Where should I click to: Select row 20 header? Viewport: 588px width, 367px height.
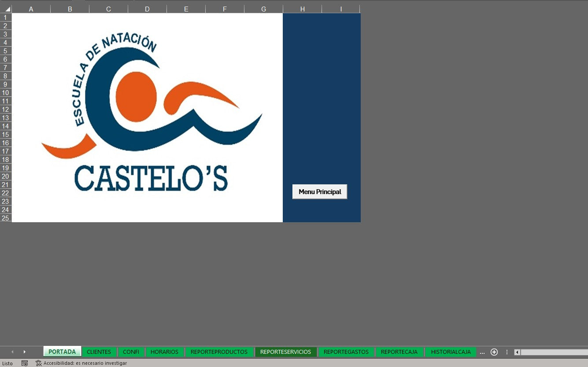tap(6, 176)
